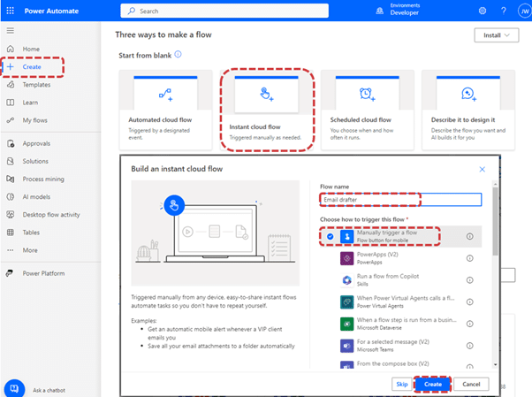Screen dimensions: 532x397
Task: Open Desktop flow activity in sidebar
Action: [x=51, y=215]
